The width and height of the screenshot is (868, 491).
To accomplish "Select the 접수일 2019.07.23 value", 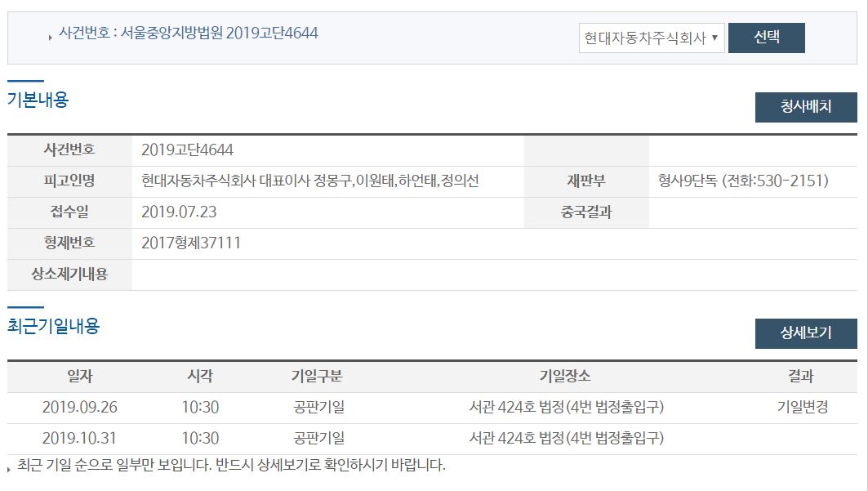I will (x=179, y=212).
